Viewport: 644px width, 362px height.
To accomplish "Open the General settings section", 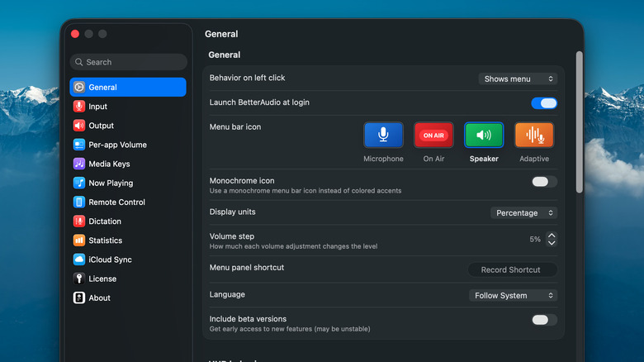I will tap(128, 88).
